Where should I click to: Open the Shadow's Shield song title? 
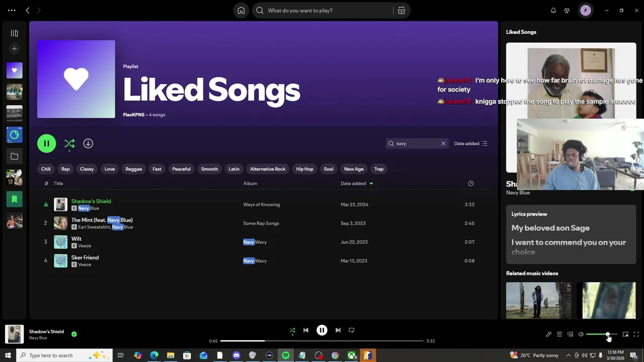tap(91, 201)
